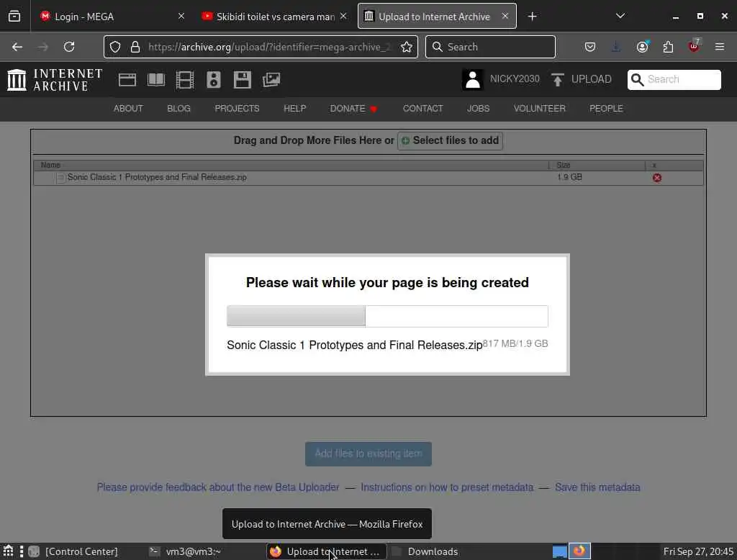Open the JOBS menu item
Image resolution: width=737 pixels, height=560 pixels.
478,109
